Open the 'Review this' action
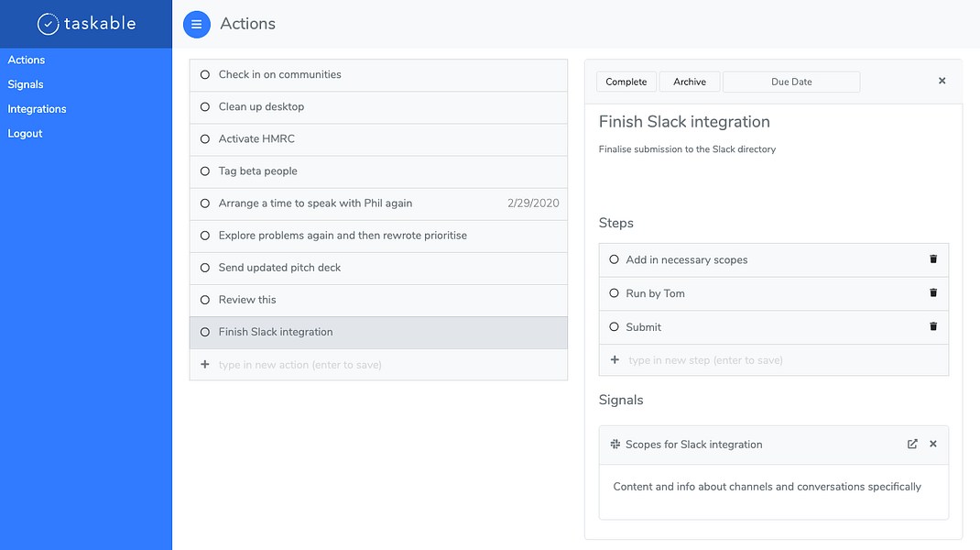This screenshot has height=550, width=980. (247, 300)
